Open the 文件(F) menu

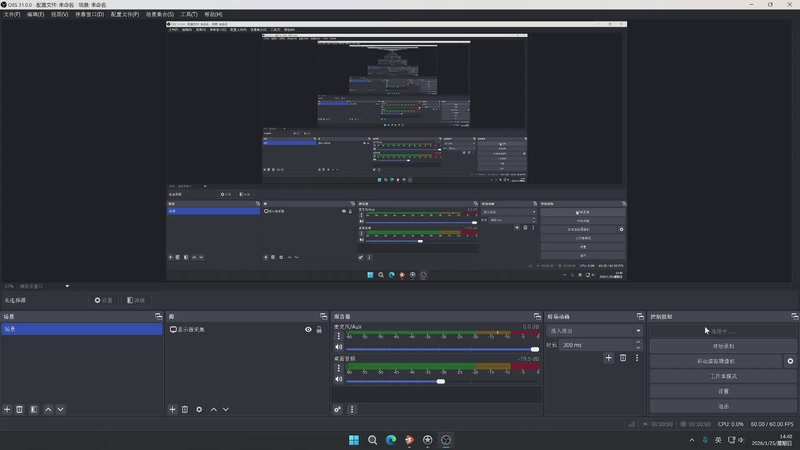click(x=12, y=14)
